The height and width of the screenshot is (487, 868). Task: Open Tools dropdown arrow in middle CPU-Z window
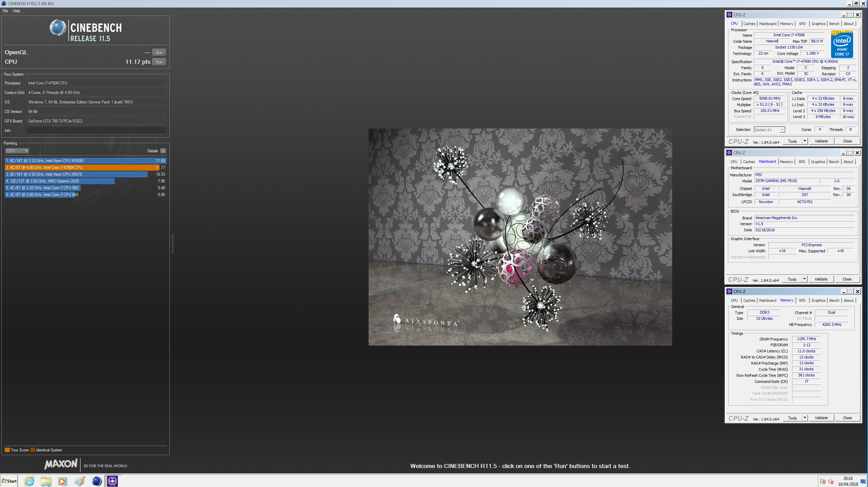tap(804, 279)
